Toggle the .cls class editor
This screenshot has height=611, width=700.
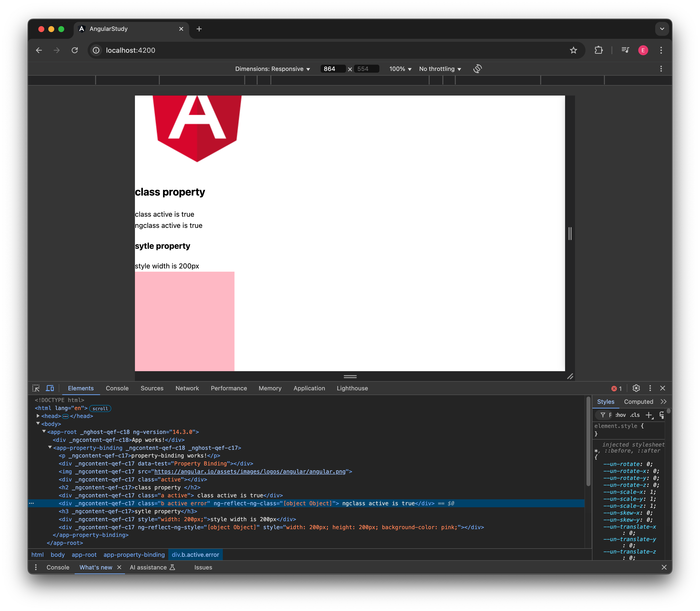pos(635,415)
